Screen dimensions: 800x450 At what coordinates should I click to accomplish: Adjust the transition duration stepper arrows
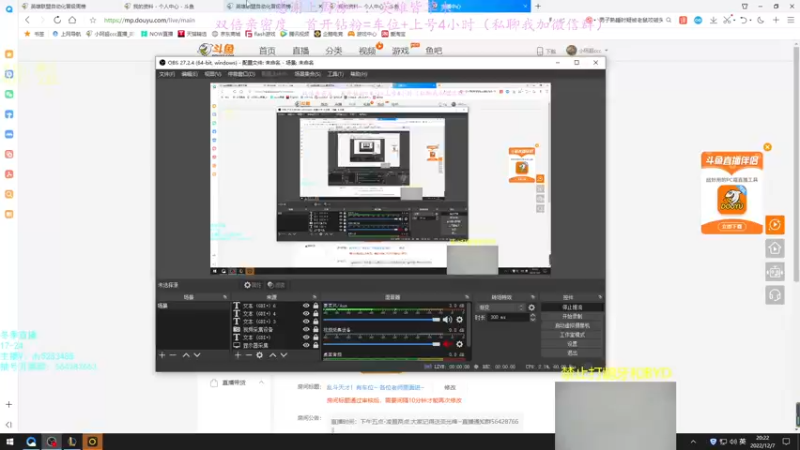click(533, 317)
